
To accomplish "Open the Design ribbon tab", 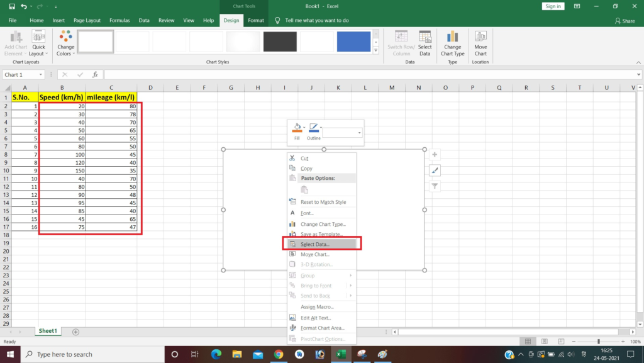I will [231, 20].
